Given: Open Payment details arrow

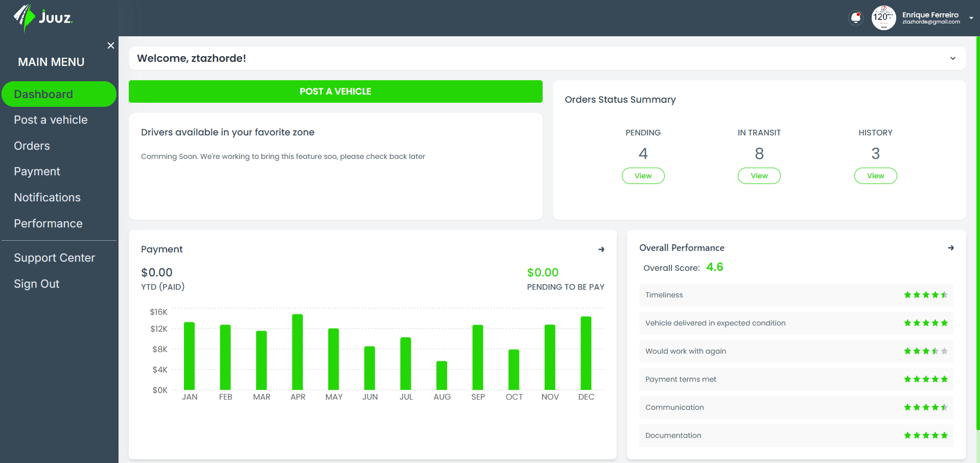Looking at the screenshot, I should [x=601, y=249].
